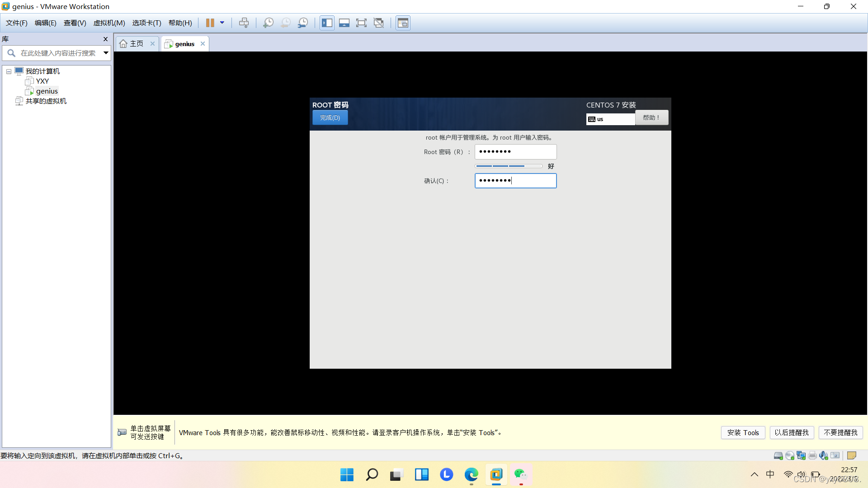This screenshot has width=868, height=488.
Task: Open Task View in the taskbar
Action: click(396, 475)
